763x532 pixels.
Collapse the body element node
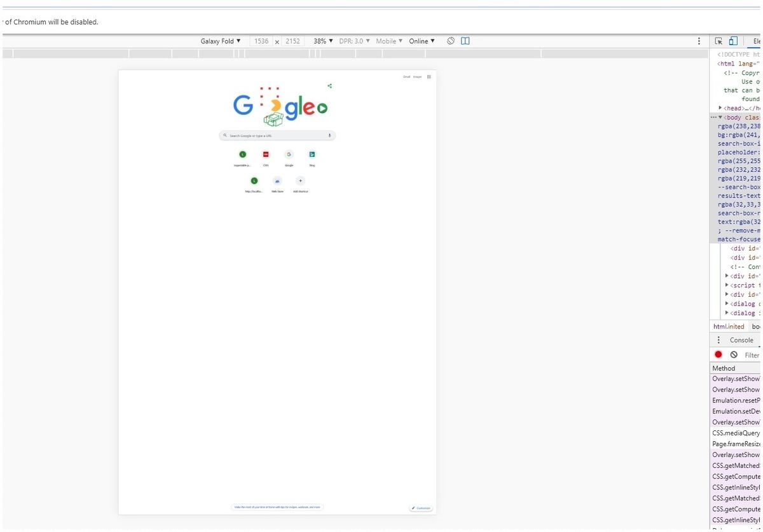720,118
